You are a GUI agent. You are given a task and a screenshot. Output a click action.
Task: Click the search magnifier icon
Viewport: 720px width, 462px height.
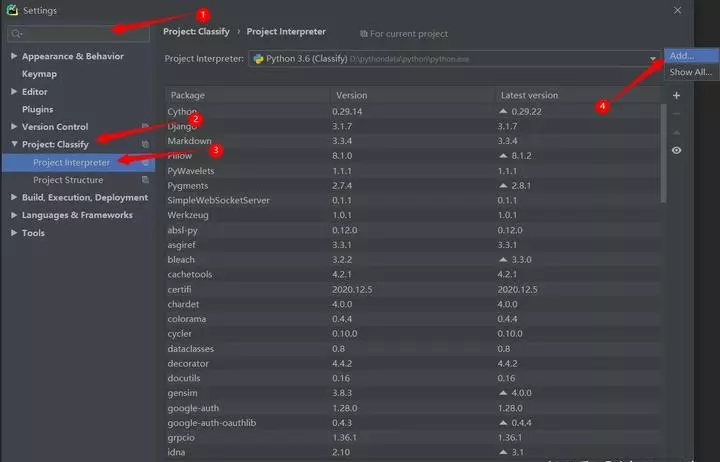[x=17, y=34]
